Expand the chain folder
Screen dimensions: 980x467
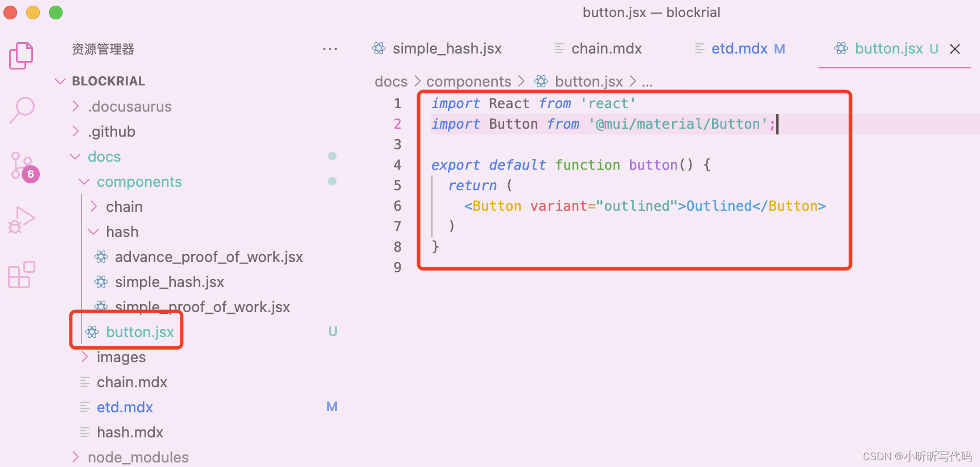click(94, 207)
